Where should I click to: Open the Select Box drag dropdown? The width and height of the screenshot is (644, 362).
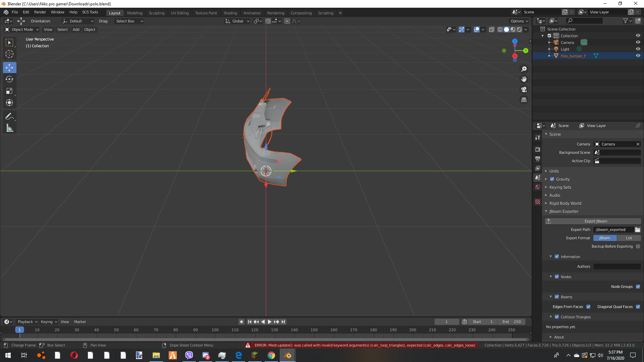pyautogui.click(x=129, y=21)
